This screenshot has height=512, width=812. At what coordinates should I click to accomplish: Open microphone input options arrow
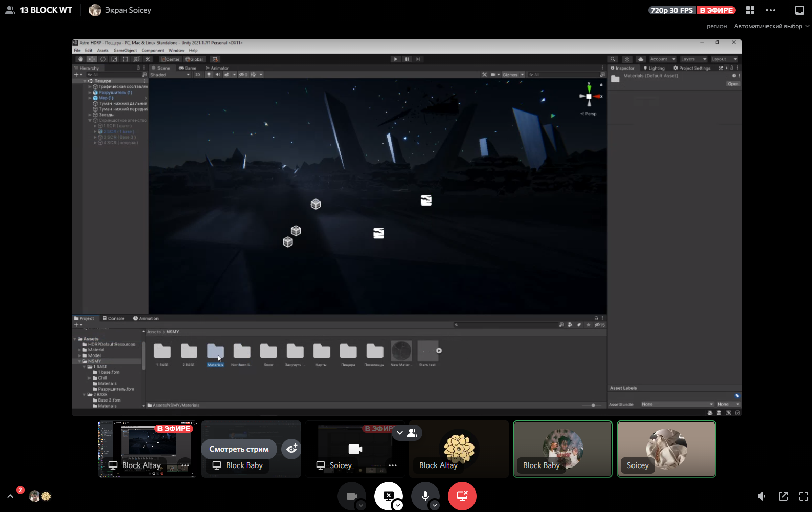(435, 505)
